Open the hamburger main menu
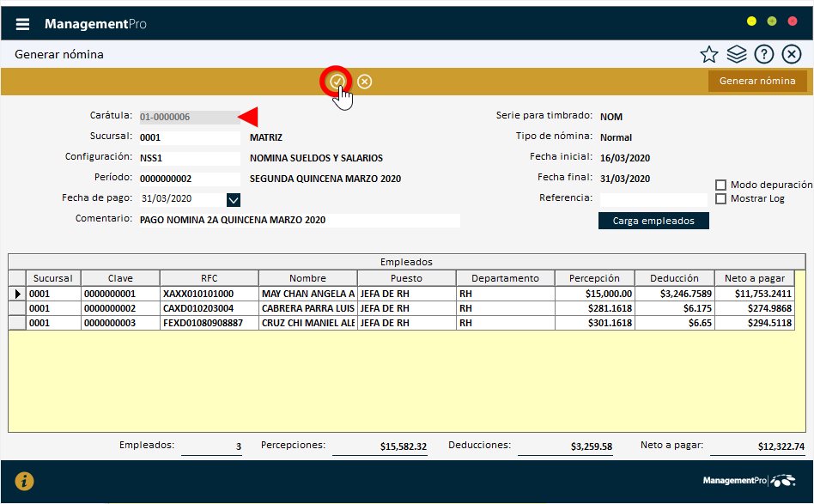The width and height of the screenshot is (814, 504). pyautogui.click(x=22, y=24)
